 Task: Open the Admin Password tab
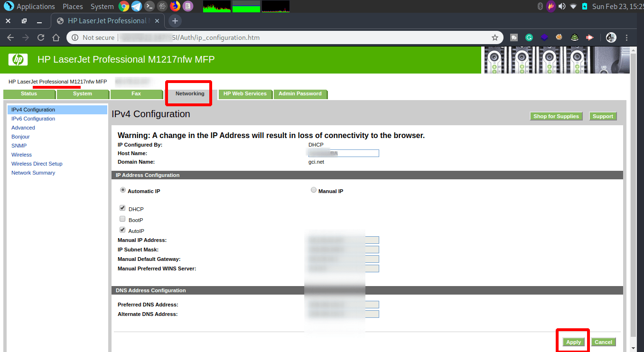click(x=300, y=94)
